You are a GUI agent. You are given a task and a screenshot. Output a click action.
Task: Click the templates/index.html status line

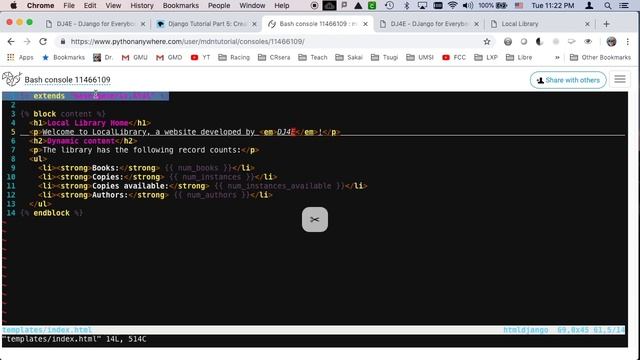[x=313, y=330]
